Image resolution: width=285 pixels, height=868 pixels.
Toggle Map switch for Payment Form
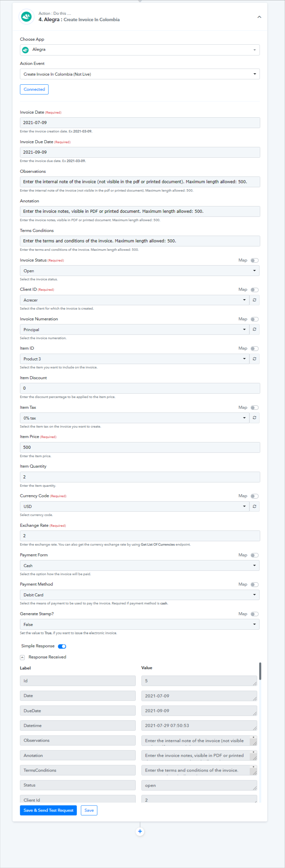(x=255, y=555)
